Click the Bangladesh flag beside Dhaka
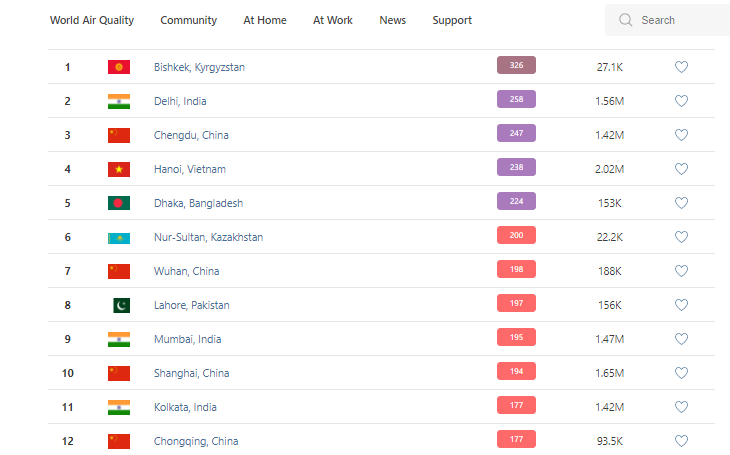The height and width of the screenshot is (455, 730). click(119, 203)
